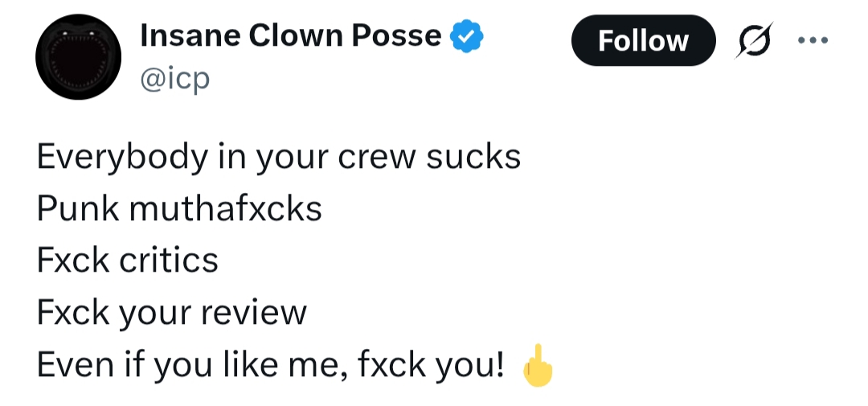
Task: Open the three-dot more options menu
Action: (x=812, y=40)
